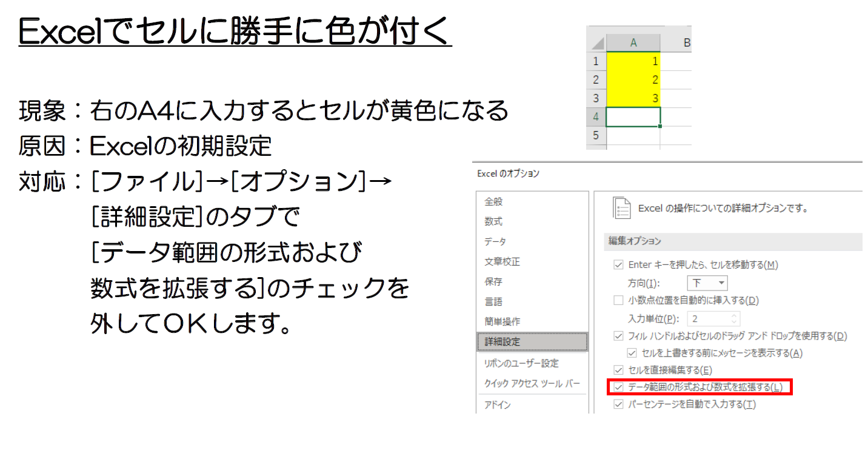Toggle フィル ハンドルおよびセルのドラッグ アンド ドロップ checkbox
This screenshot has width=868, height=456.
pos(618,336)
